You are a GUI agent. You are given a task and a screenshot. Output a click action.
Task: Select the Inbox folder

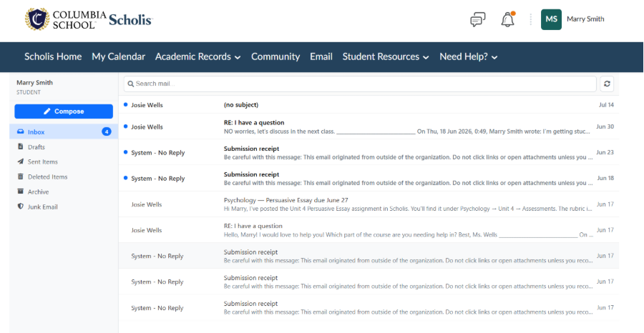(x=64, y=132)
